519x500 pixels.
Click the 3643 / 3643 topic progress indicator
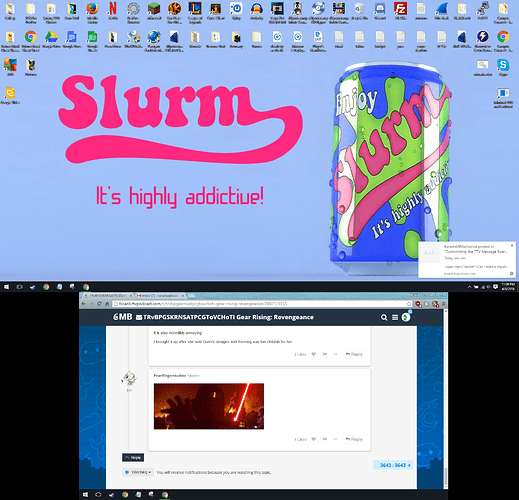point(393,465)
